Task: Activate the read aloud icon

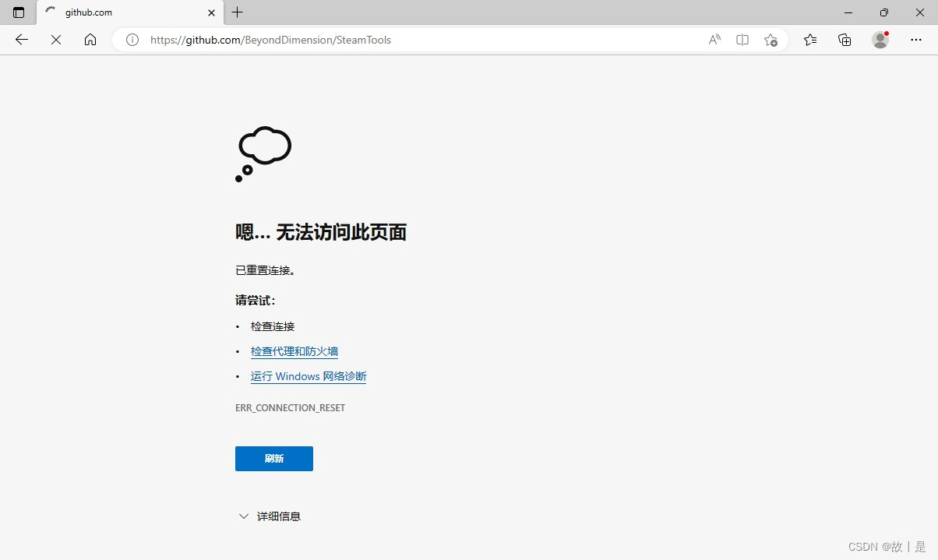Action: point(714,40)
